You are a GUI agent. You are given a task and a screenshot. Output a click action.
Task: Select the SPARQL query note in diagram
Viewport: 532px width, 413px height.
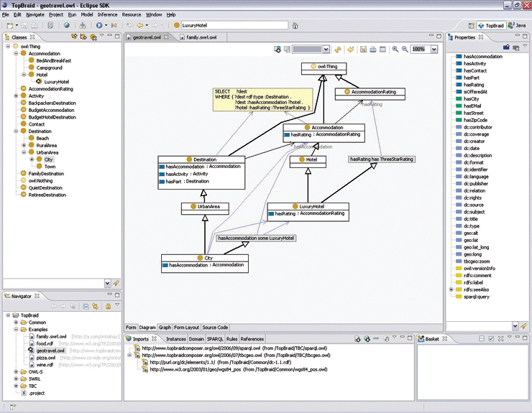click(262, 100)
